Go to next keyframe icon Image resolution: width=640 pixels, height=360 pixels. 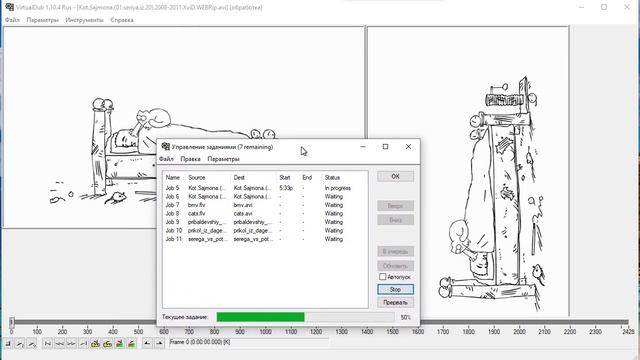click(107, 344)
